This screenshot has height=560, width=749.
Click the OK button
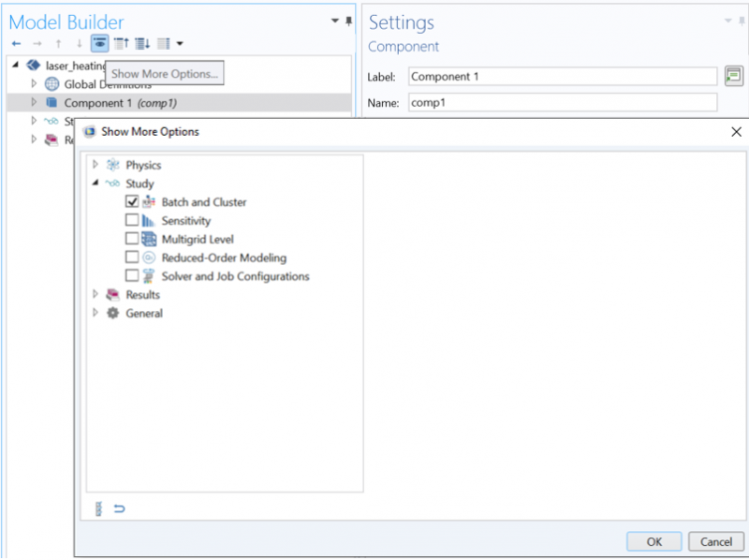click(x=654, y=541)
